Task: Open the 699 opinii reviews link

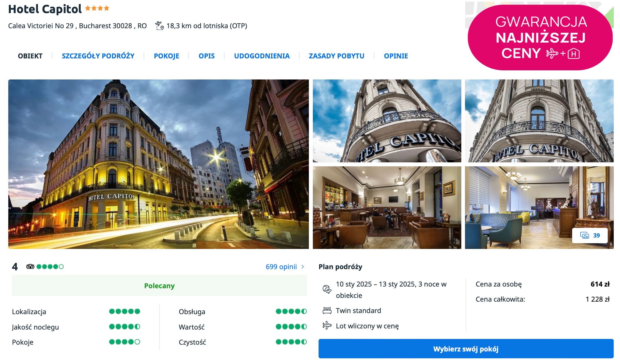Action: pos(281,267)
